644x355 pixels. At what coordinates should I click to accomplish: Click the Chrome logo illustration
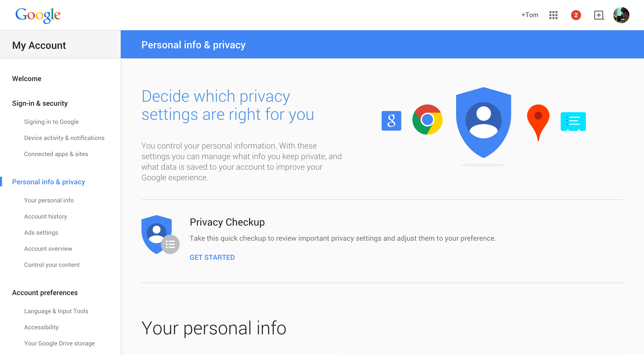(x=427, y=120)
